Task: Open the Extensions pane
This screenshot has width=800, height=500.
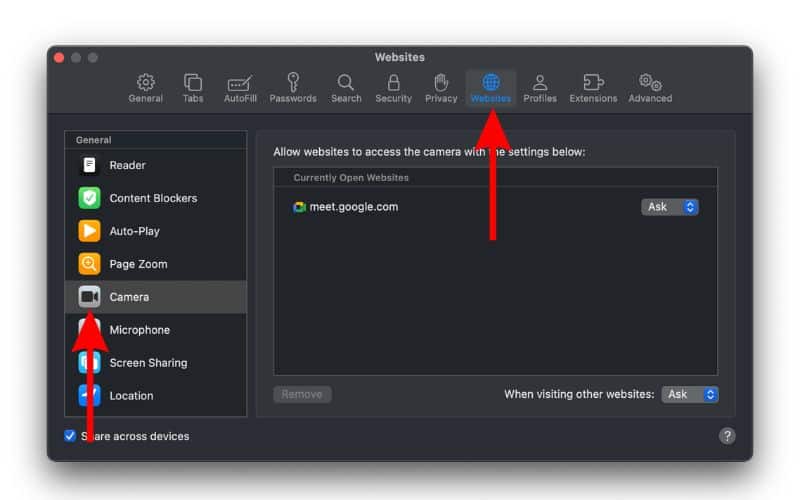Action: (593, 88)
